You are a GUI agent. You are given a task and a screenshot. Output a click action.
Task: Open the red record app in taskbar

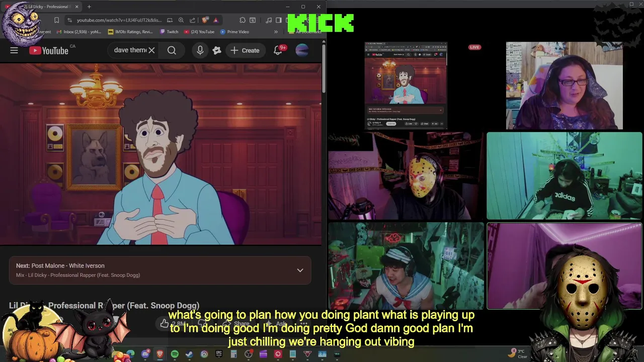click(278, 354)
